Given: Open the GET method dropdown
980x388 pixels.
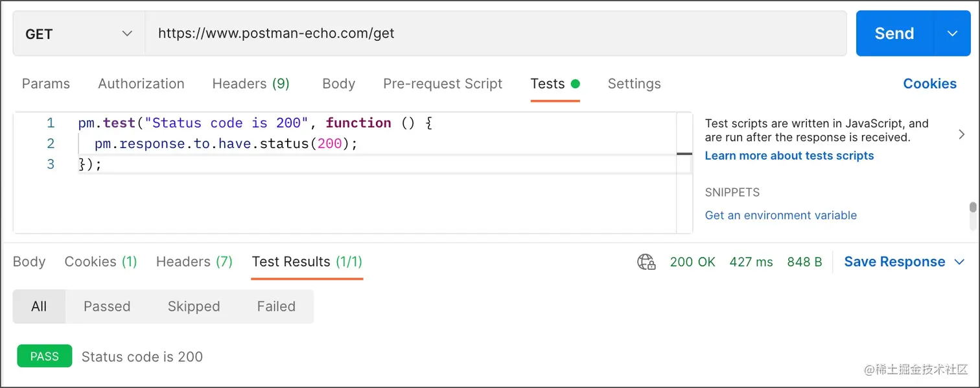Looking at the screenshot, I should [x=78, y=34].
